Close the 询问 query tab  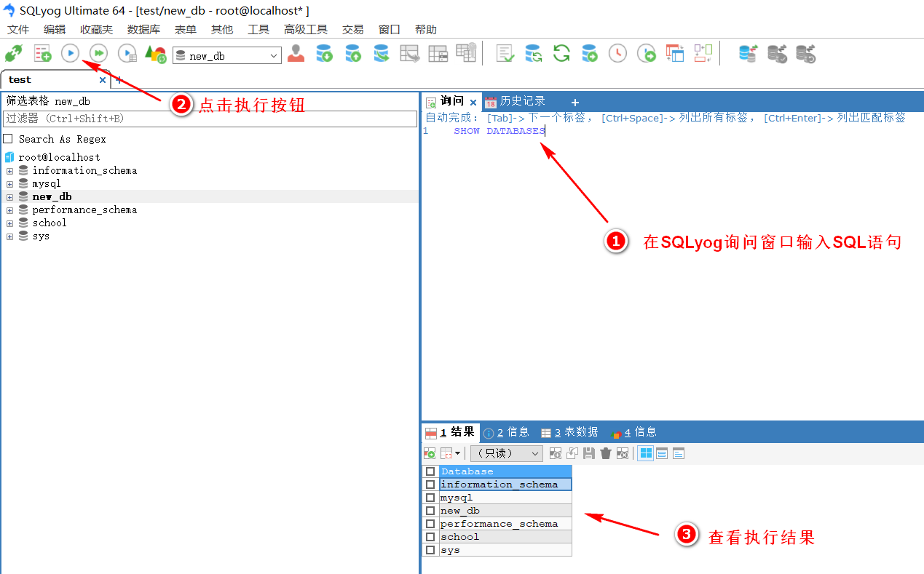[x=473, y=103]
